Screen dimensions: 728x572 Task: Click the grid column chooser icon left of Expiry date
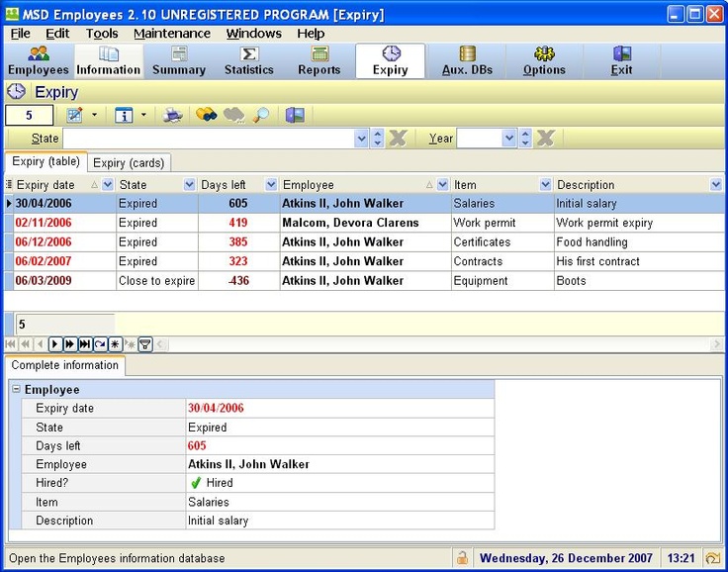pyautogui.click(x=9, y=184)
